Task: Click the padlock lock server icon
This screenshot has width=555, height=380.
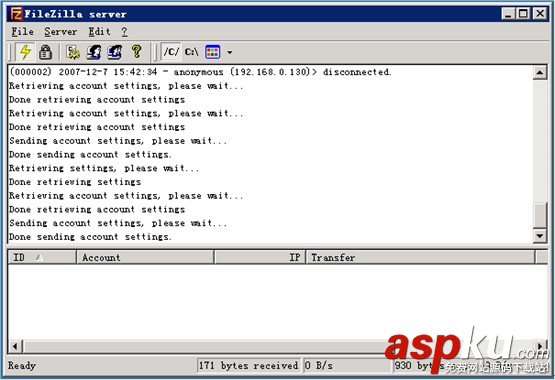Action: 45,52
